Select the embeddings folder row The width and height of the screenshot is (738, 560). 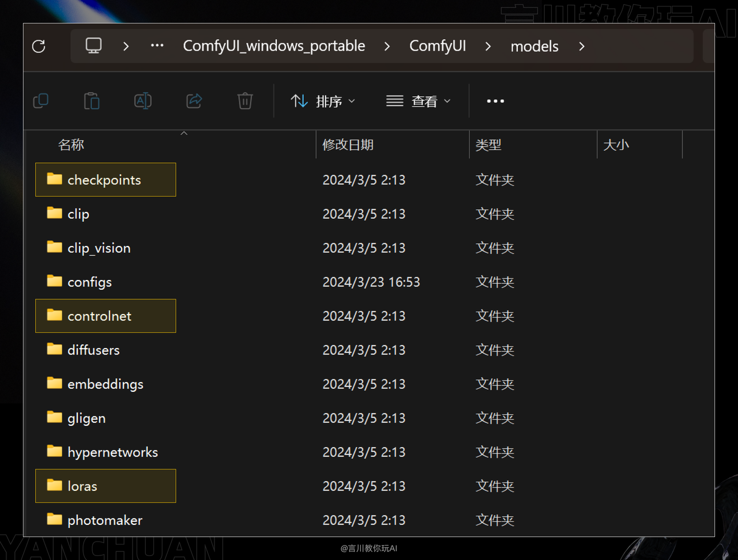pos(105,384)
